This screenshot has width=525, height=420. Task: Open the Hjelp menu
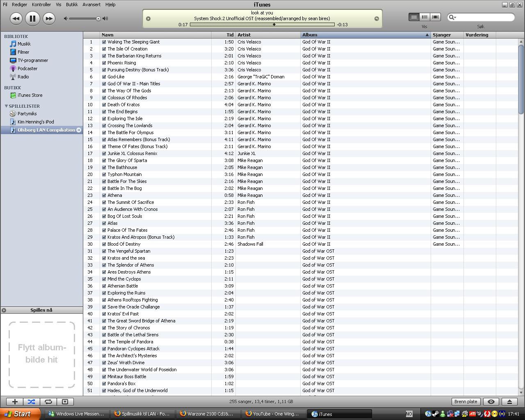110,5
